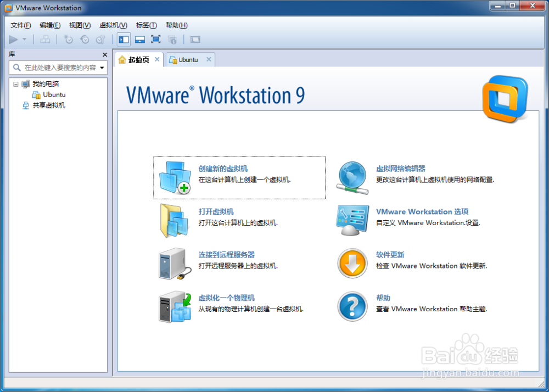Screen dimensions: 549x392
Task: Toggle the library sidebar view button
Action: pyautogui.click(x=124, y=40)
